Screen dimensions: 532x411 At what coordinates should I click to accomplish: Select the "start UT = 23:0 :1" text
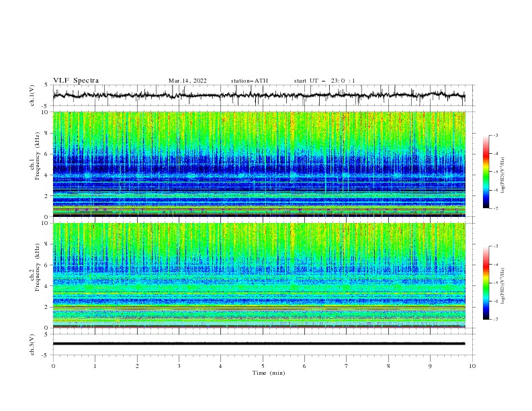point(324,81)
